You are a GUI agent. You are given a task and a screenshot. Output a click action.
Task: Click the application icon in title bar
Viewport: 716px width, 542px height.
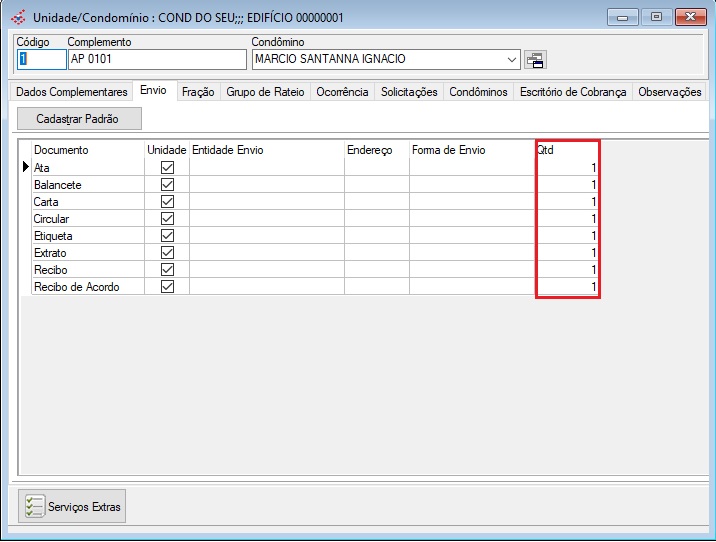click(x=17, y=17)
